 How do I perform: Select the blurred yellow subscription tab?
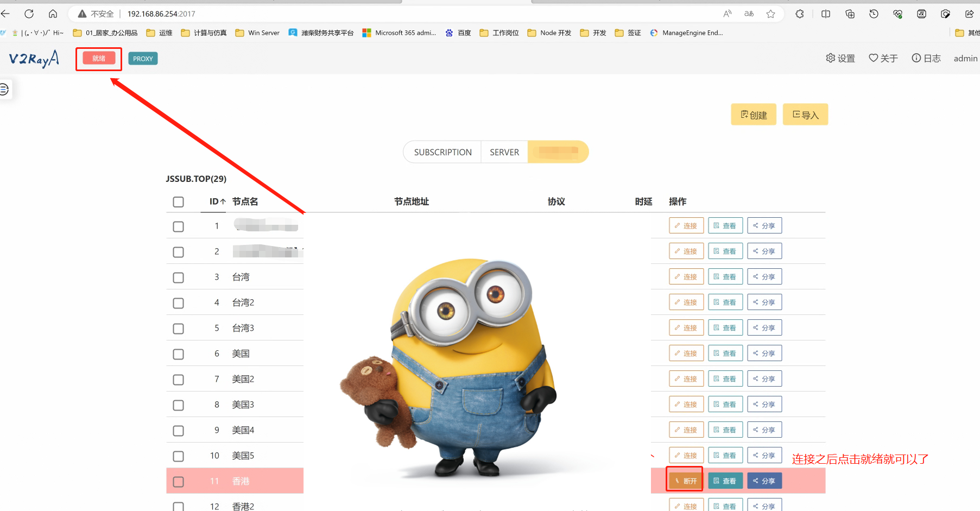coord(558,152)
